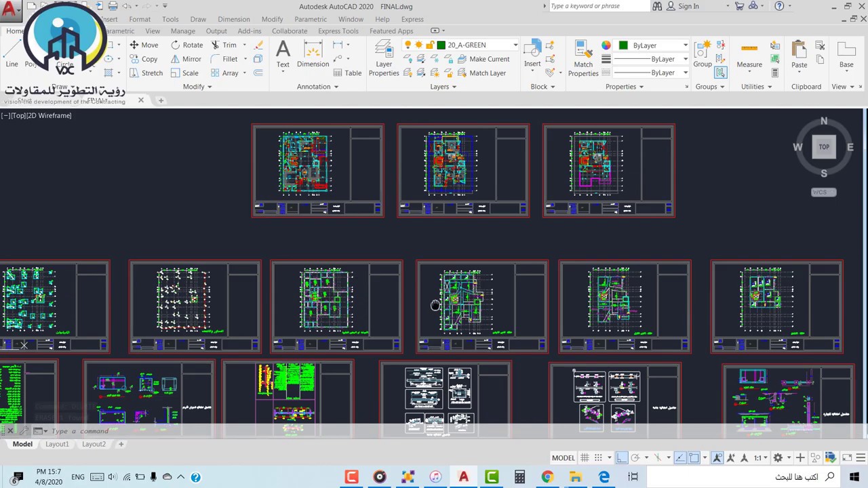Toggle isometric drafting in status bar
Image resolution: width=868 pixels, height=488 pixels.
[657, 457]
